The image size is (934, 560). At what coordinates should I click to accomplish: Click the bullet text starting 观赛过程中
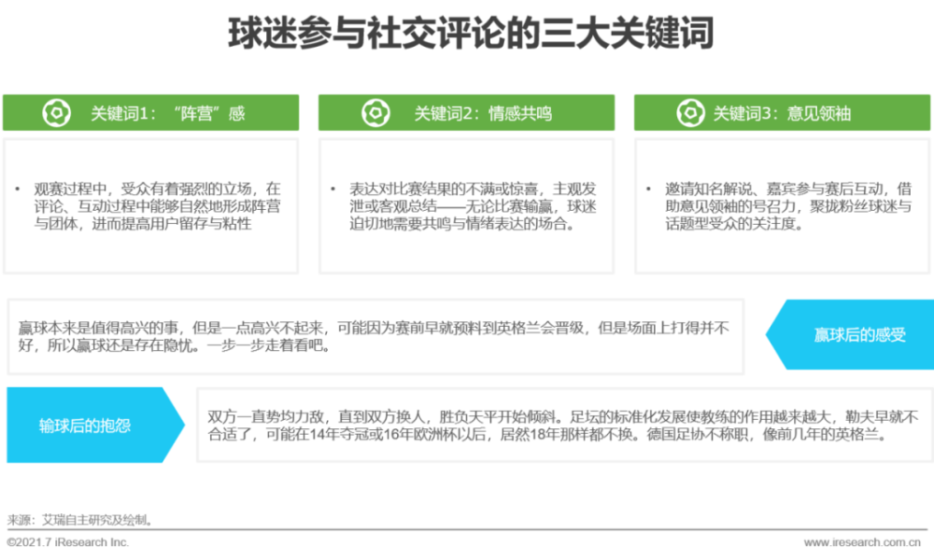157,206
